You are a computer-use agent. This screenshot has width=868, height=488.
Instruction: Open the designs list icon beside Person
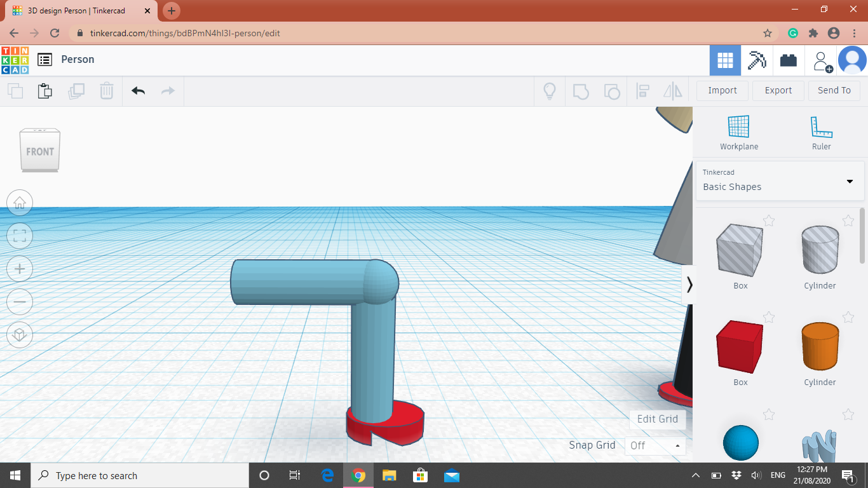(44, 60)
